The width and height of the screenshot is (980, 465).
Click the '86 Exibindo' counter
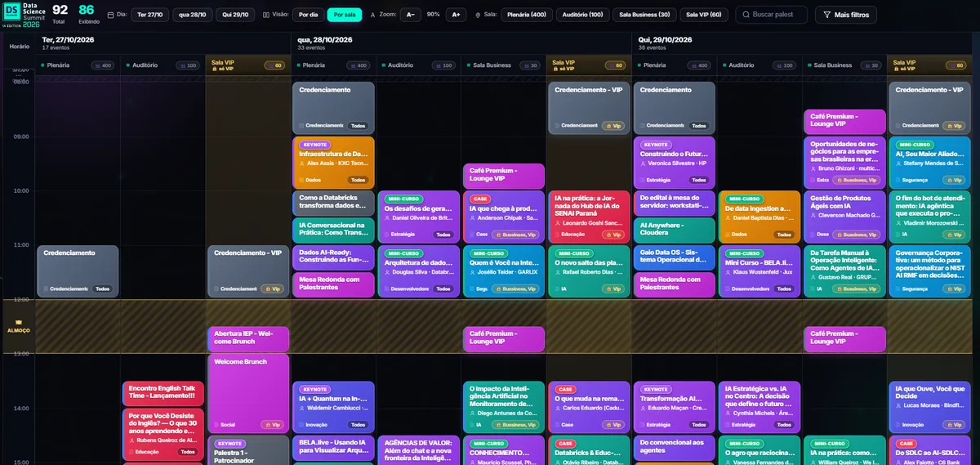coord(87,14)
